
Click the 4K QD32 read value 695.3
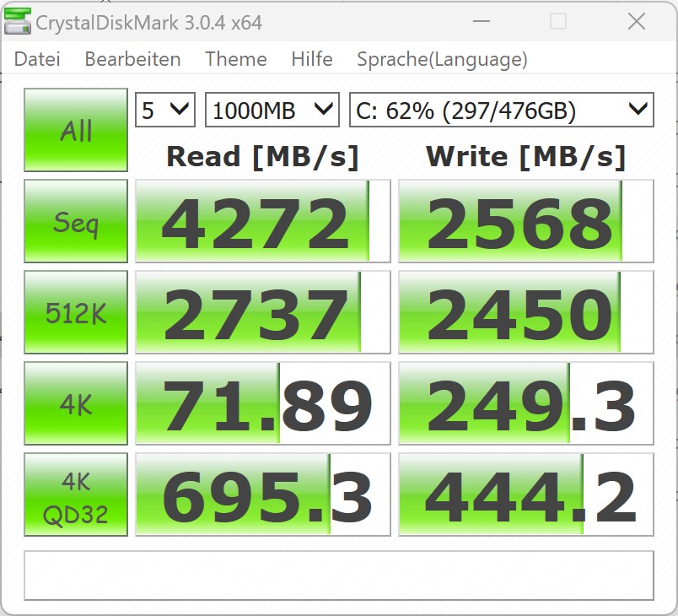tap(263, 494)
